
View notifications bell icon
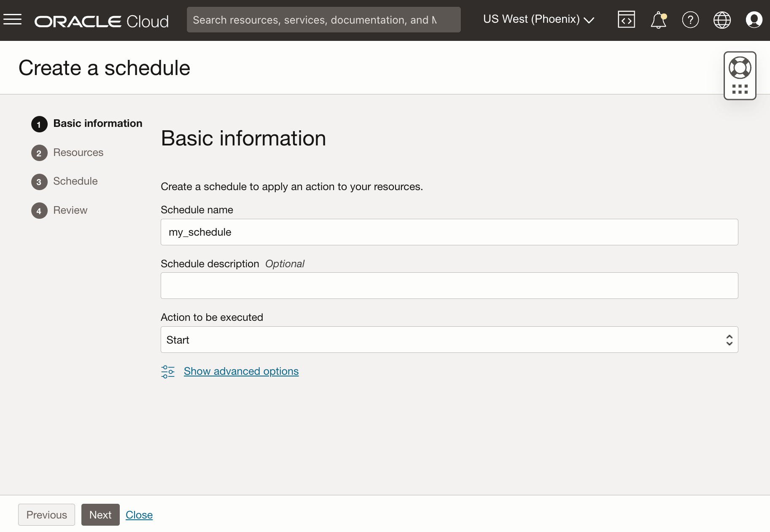tap(658, 20)
